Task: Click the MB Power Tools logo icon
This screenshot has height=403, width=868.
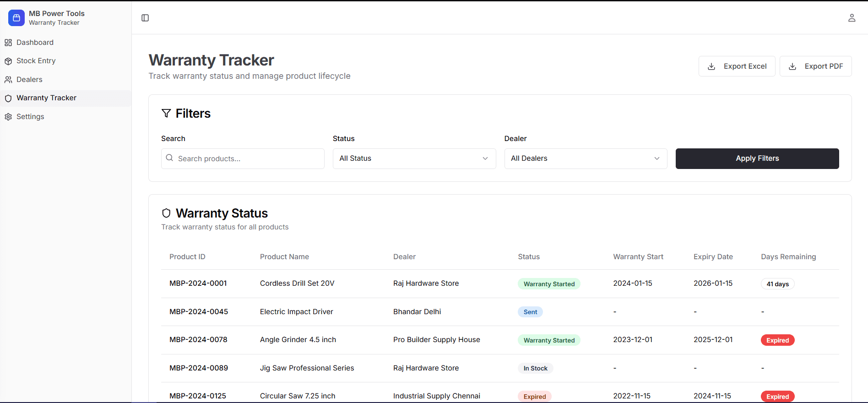Action: (16, 18)
